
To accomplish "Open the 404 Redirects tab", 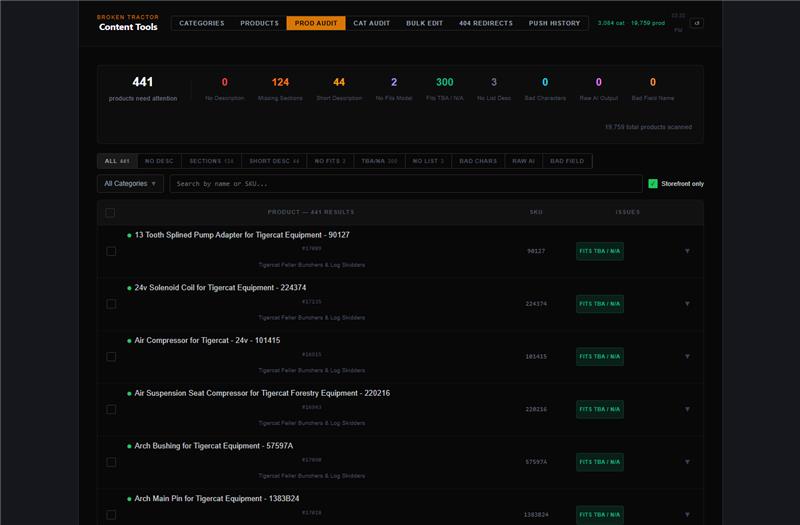I will tap(486, 23).
